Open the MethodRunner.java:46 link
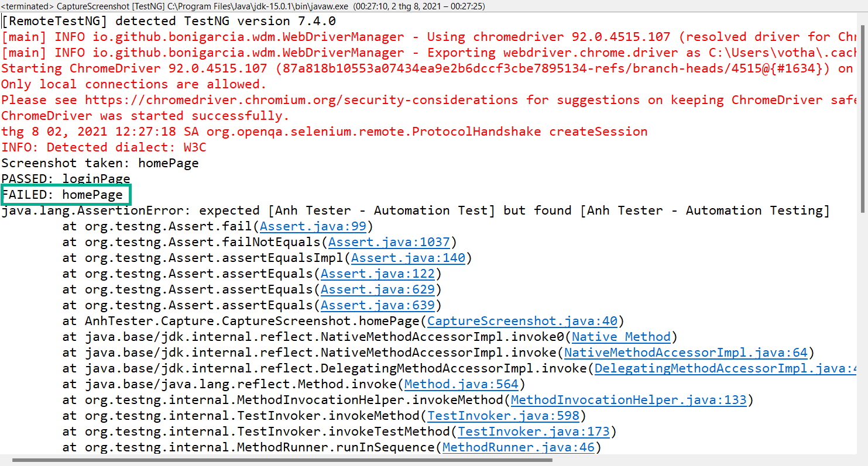This screenshot has height=466, width=868. [x=519, y=447]
